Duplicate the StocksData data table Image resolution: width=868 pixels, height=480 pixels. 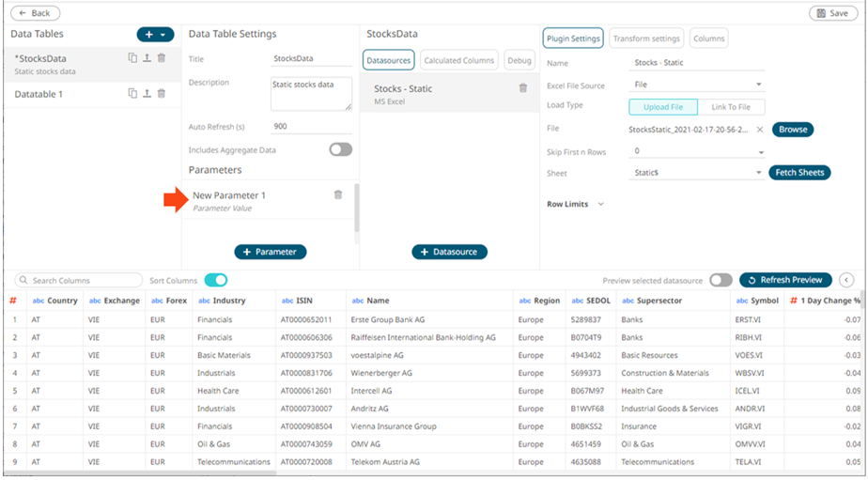[x=133, y=58]
